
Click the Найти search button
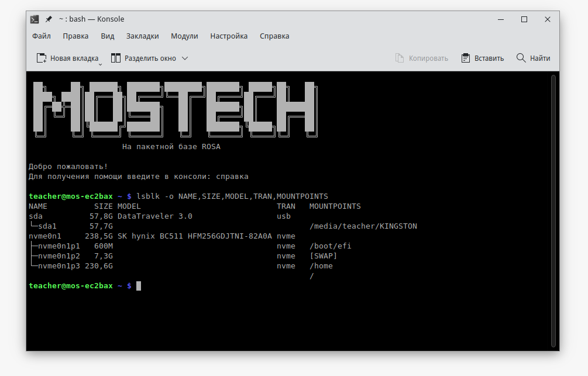(533, 58)
